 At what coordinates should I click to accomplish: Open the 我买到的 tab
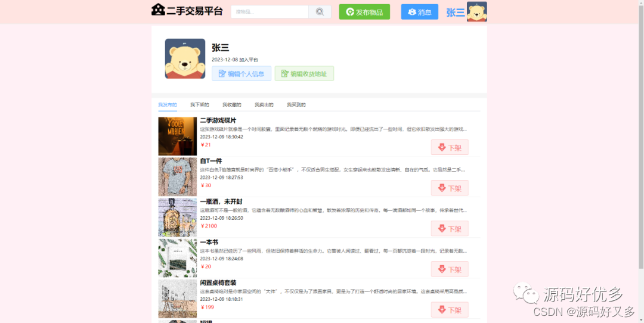coord(296,105)
